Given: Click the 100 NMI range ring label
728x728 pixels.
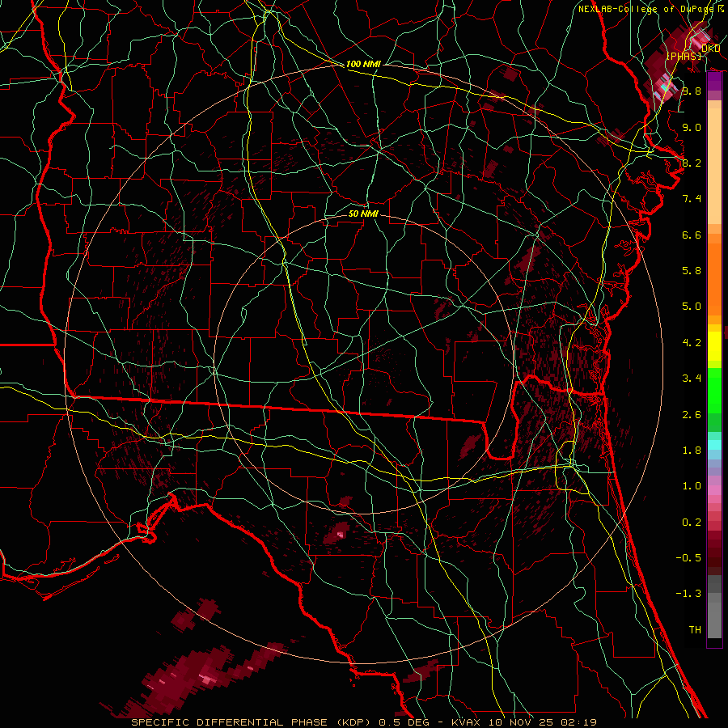Looking at the screenshot, I should coord(363,64).
